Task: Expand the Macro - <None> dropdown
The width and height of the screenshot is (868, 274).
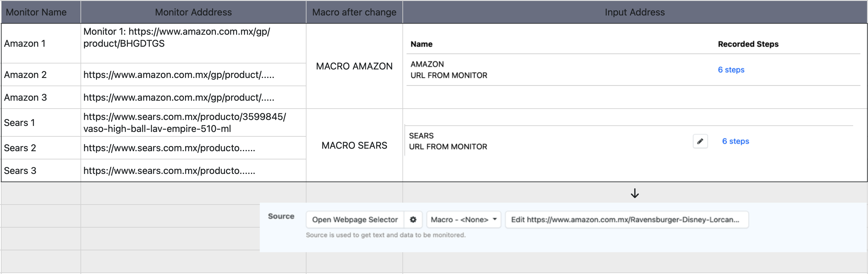Action: click(464, 220)
